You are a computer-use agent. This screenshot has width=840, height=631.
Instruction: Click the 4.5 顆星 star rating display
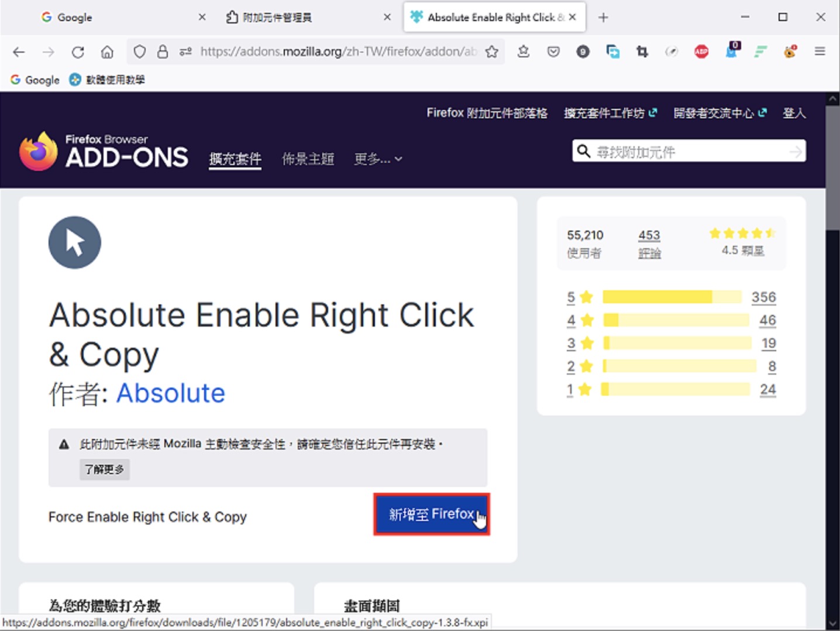pos(742,242)
